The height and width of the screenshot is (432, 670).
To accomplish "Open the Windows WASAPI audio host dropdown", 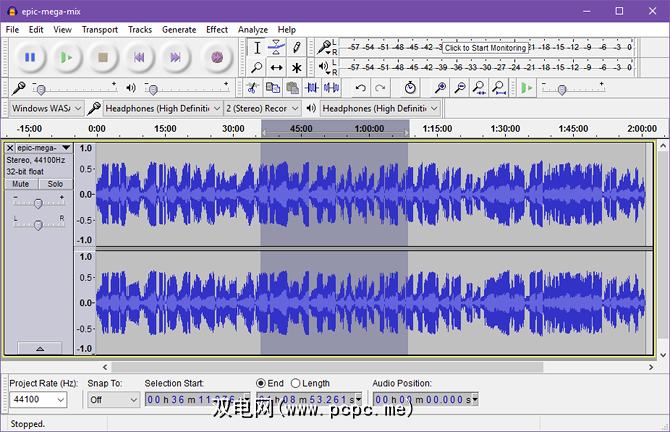I will pos(45,108).
